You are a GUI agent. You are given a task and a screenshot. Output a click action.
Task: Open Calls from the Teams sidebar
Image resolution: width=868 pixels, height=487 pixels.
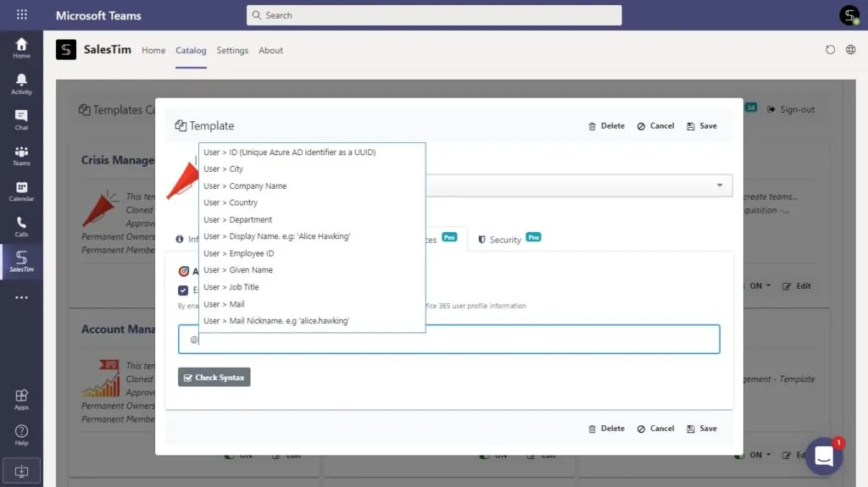coord(21,226)
